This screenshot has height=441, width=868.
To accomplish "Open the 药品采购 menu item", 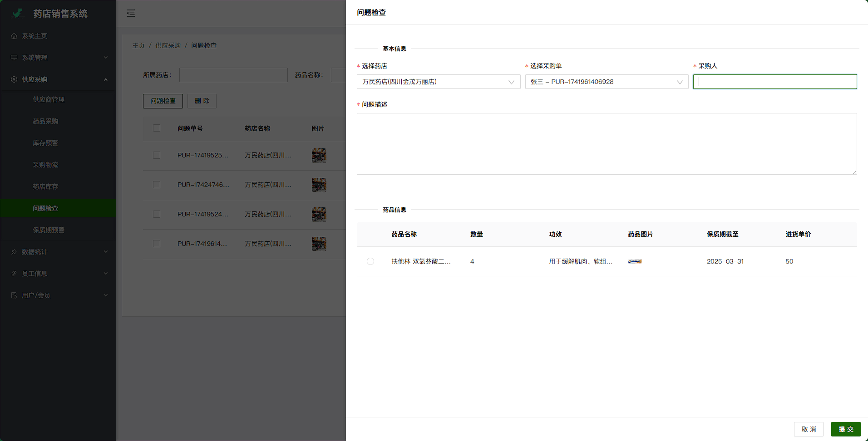I will [45, 121].
